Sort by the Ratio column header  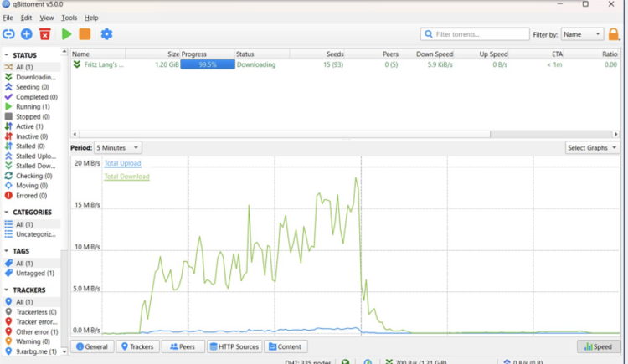[591, 54]
